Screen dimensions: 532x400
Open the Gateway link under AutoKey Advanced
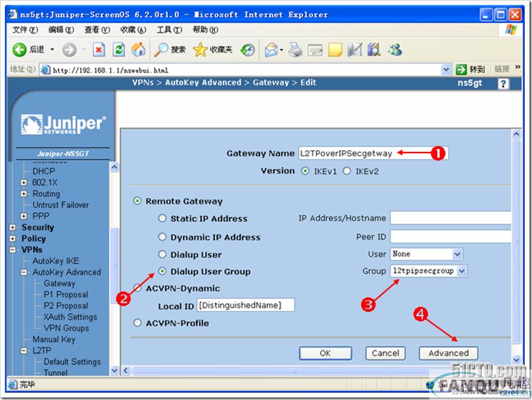click(59, 284)
